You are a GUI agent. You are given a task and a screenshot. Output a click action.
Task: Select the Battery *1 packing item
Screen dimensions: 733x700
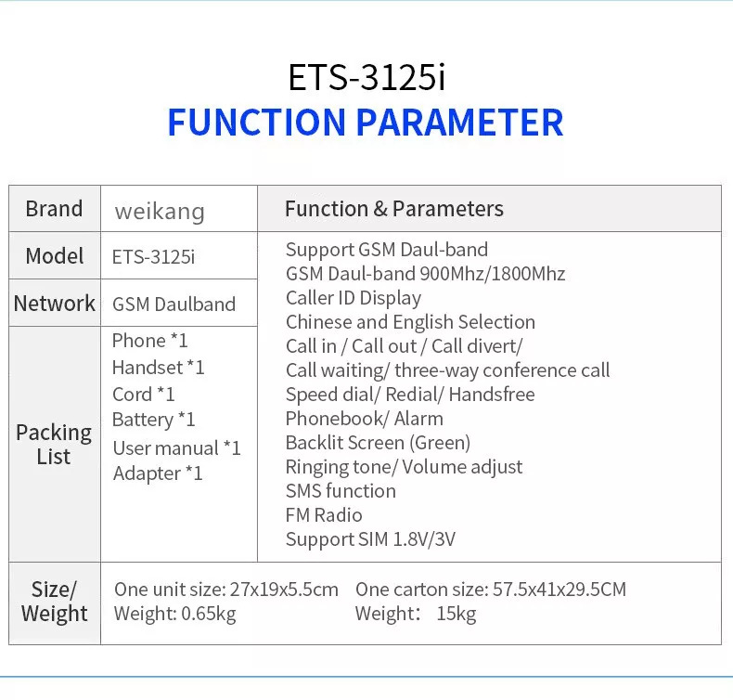click(153, 420)
